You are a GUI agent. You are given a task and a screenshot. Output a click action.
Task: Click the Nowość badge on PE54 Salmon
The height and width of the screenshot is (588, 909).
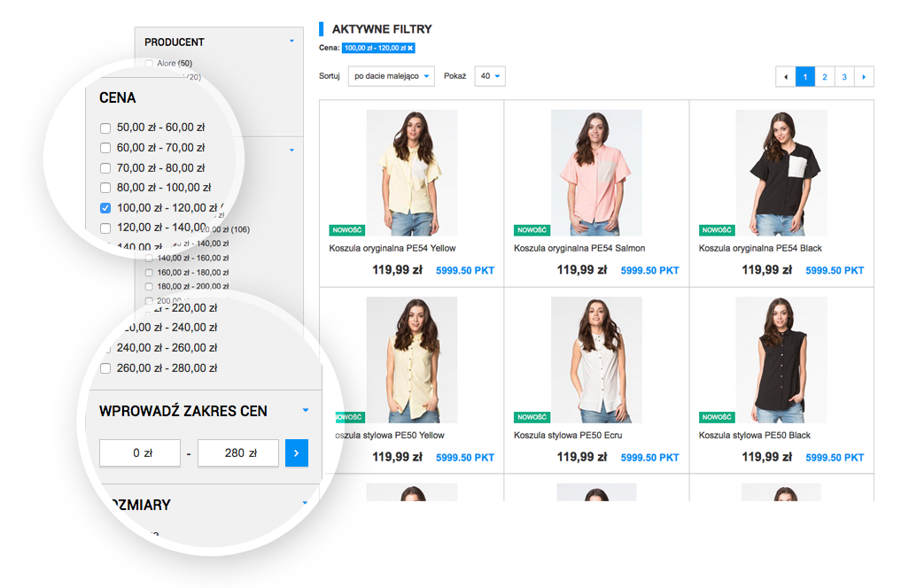pos(532,230)
